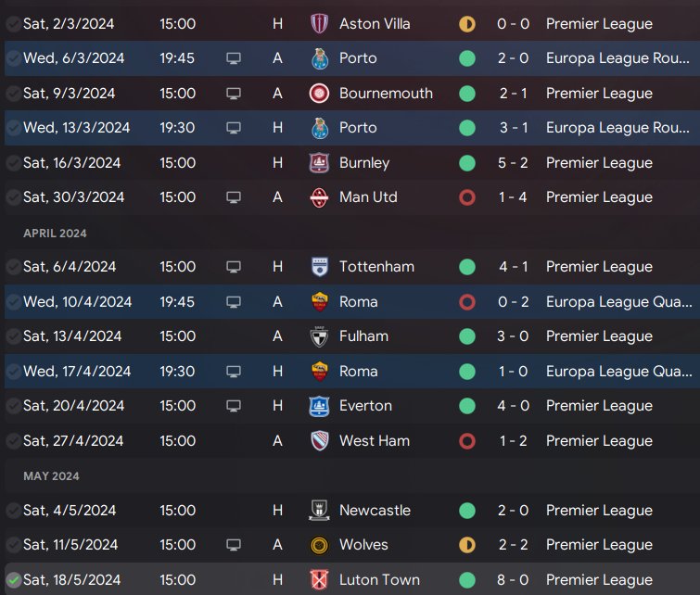Image resolution: width=700 pixels, height=595 pixels.
Task: Click the Roma badge on 10/4/2024
Action: tap(319, 302)
